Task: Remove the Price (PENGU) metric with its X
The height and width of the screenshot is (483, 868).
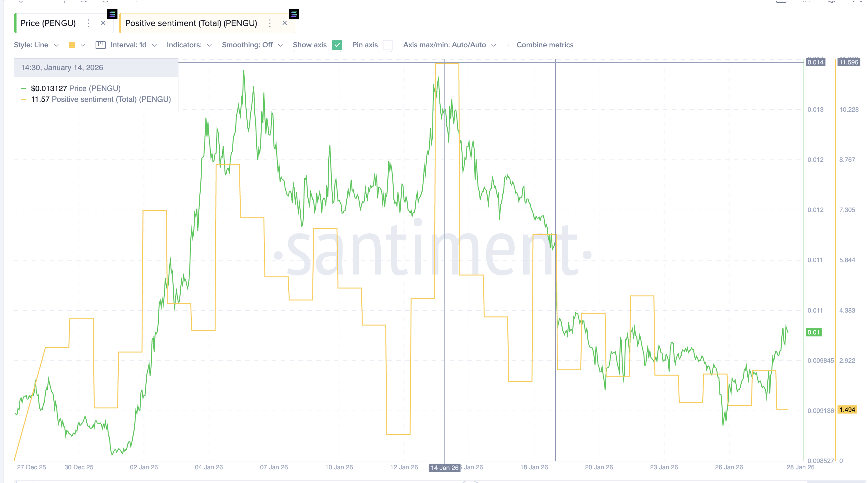Action: click(x=103, y=23)
